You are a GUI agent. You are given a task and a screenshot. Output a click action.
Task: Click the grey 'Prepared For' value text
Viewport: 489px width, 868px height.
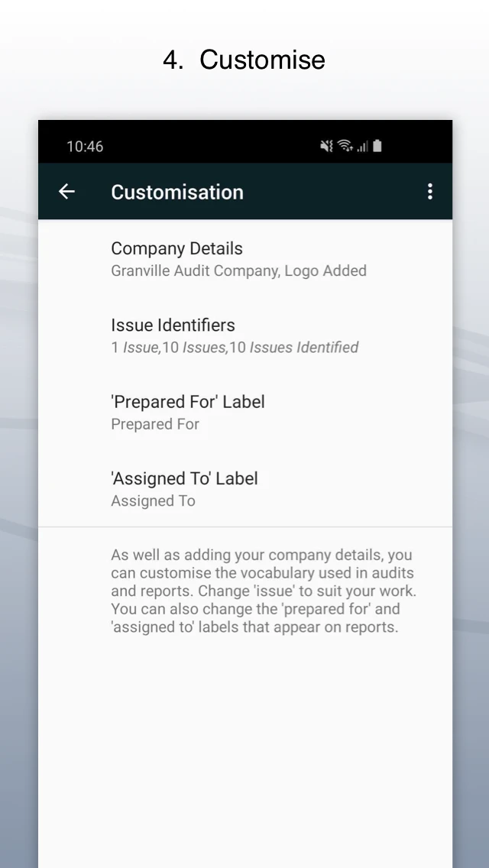point(155,424)
